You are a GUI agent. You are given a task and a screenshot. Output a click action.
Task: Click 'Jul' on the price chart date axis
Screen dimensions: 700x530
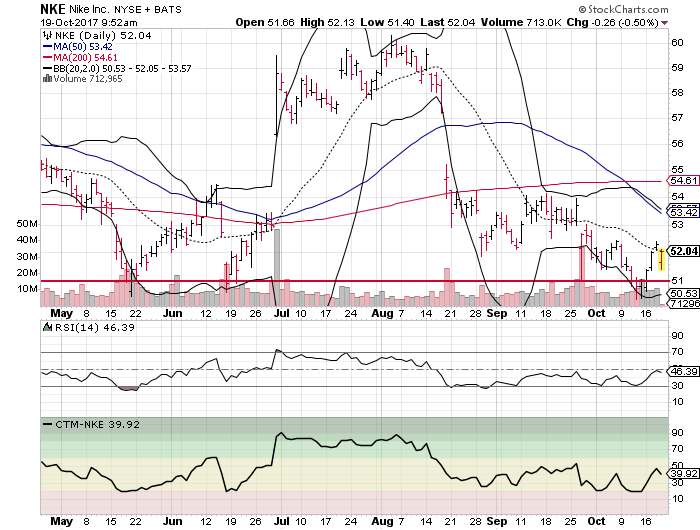click(282, 313)
